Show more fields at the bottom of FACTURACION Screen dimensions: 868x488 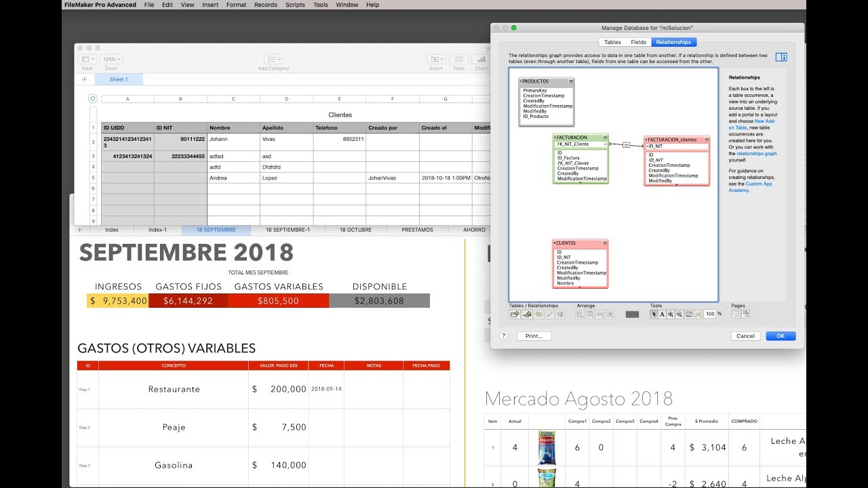580,183
